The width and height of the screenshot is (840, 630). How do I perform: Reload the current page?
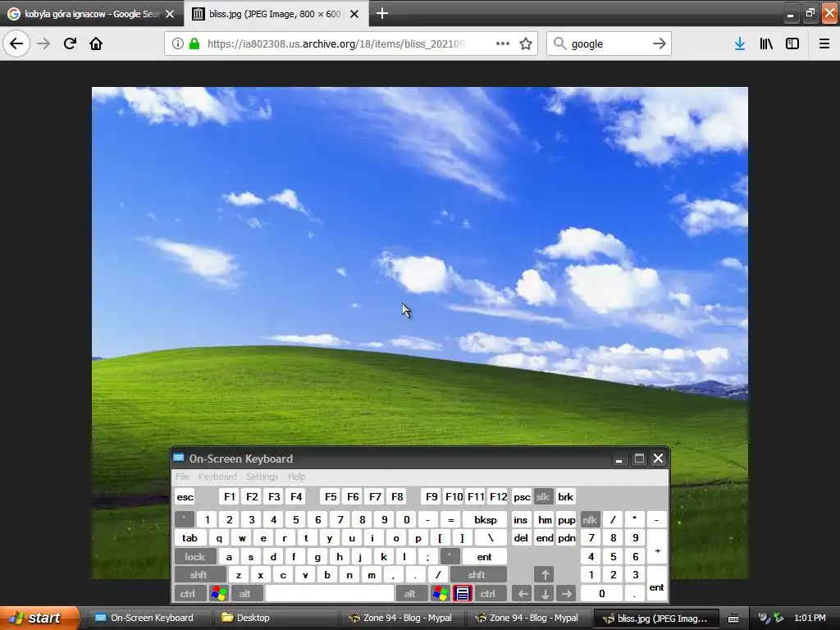click(70, 43)
